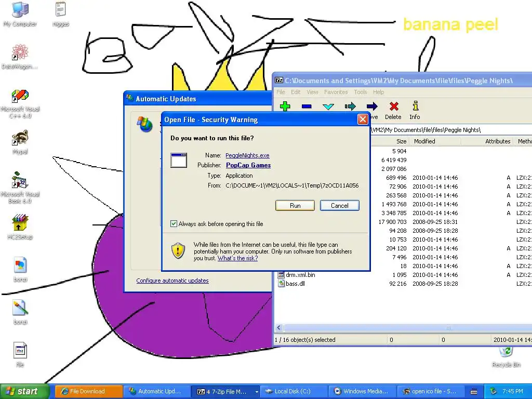This screenshot has height=399, width=532.
Task: Click the keyboard icon in the taskbar
Action: pyautogui.click(x=474, y=392)
